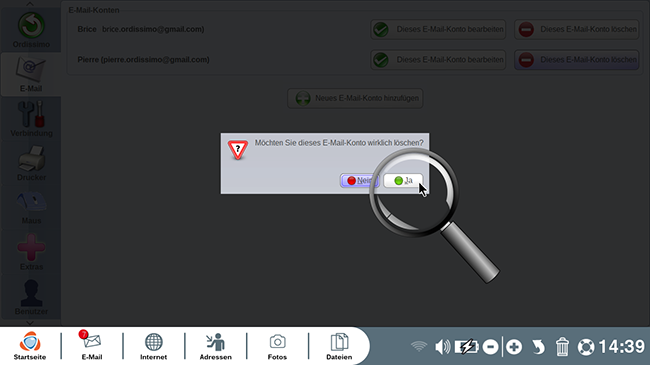
Task: Open Fotos camera in taskbar
Action: [277, 346]
